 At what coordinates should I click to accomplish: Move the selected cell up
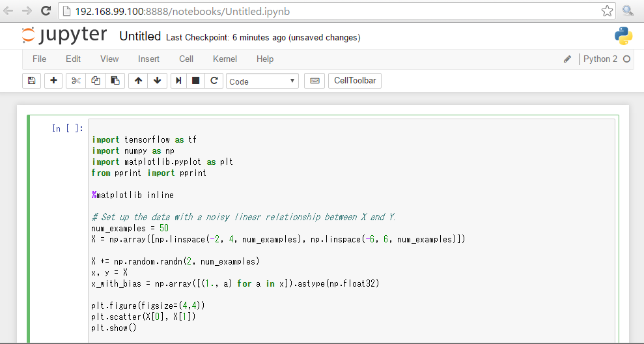click(137, 81)
